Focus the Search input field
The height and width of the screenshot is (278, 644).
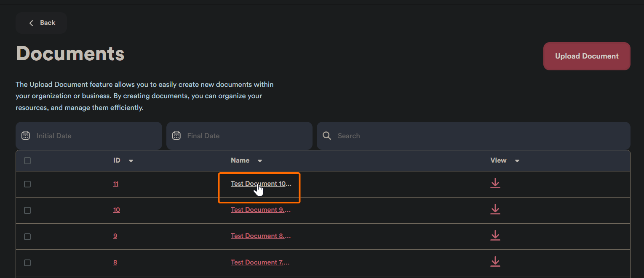click(480, 136)
